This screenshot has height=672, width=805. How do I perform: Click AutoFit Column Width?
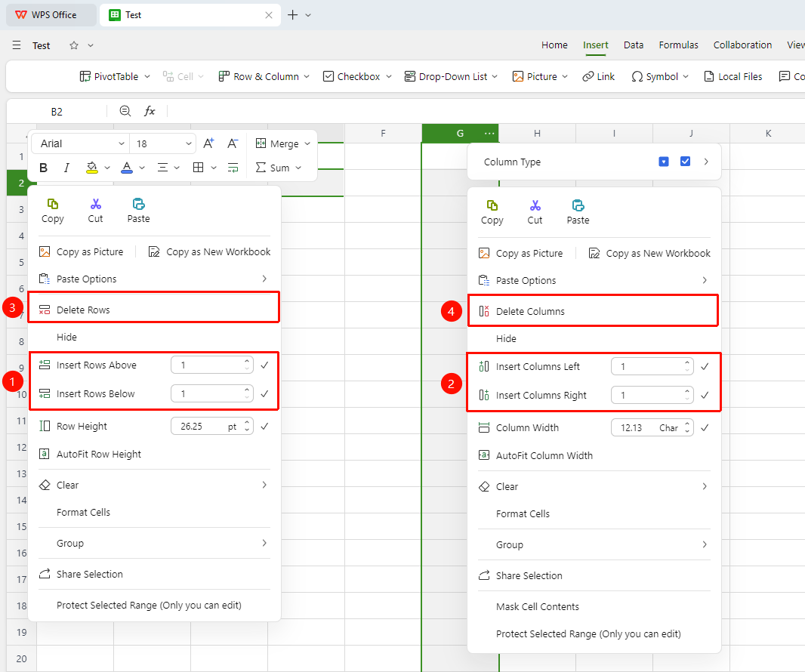(x=535, y=455)
